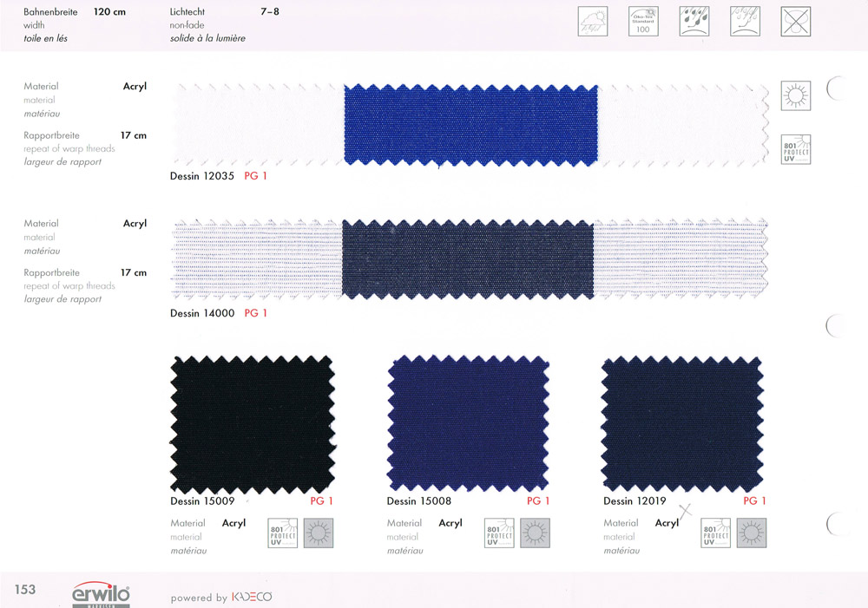The width and height of the screenshot is (868, 608).
Task: Click '17 cm' in the Dessin 14000 block
Action: 134,272
